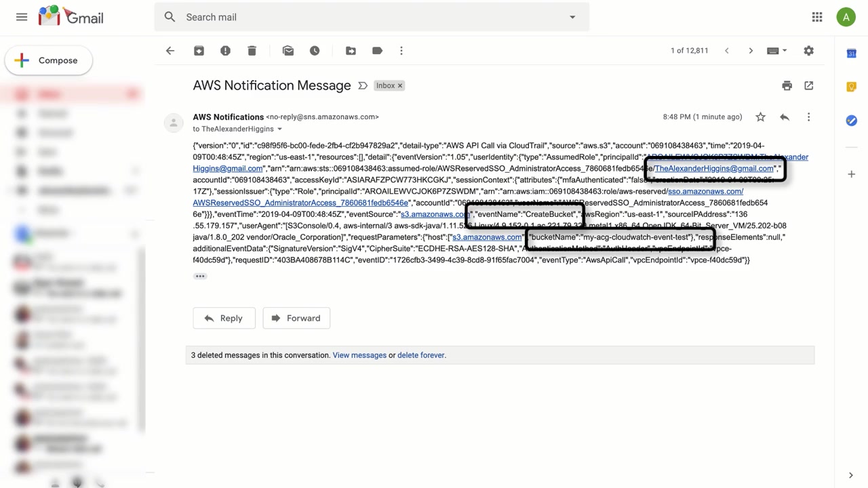The width and height of the screenshot is (868, 488).
Task: Go to the older conversation
Action: (x=751, y=51)
